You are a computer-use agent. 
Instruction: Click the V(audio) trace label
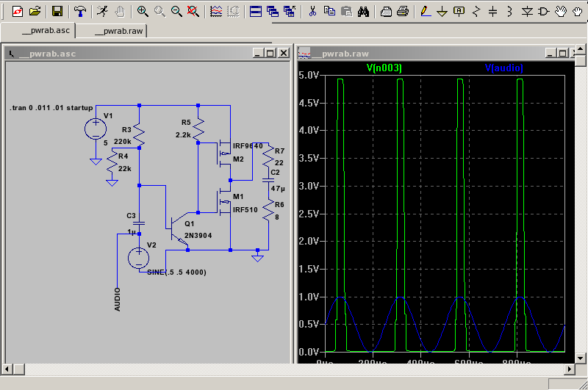[x=503, y=68]
